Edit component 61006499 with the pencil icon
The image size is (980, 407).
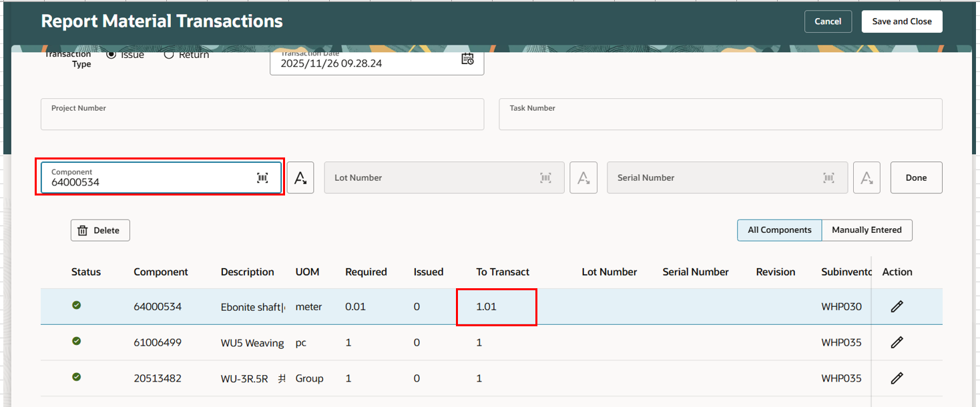897,342
